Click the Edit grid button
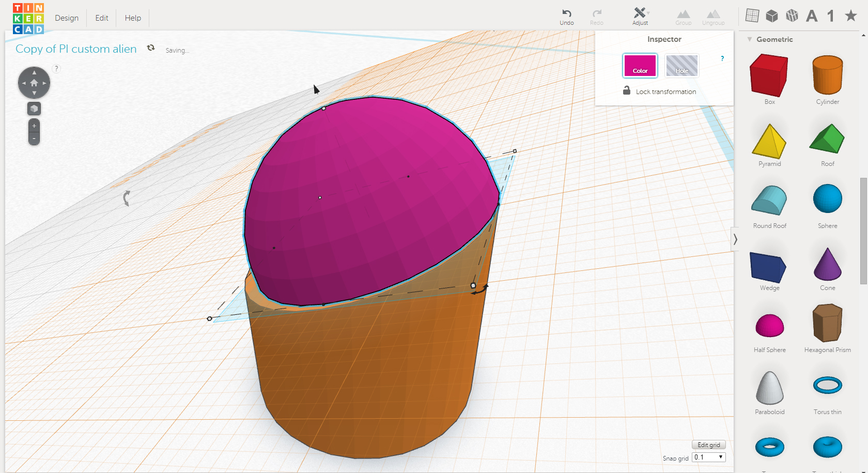The width and height of the screenshot is (868, 473). (x=709, y=445)
